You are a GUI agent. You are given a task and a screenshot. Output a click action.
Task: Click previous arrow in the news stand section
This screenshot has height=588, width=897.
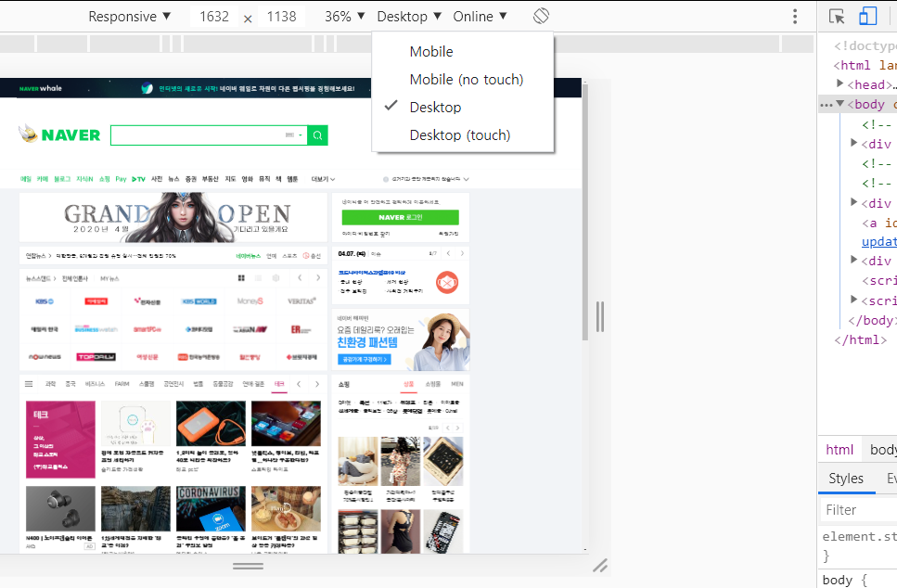click(300, 278)
